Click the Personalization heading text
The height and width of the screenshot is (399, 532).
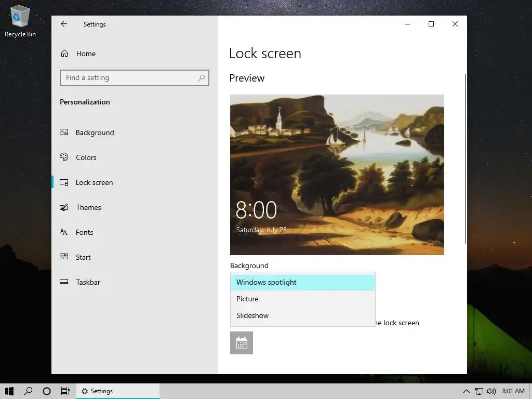[85, 102]
